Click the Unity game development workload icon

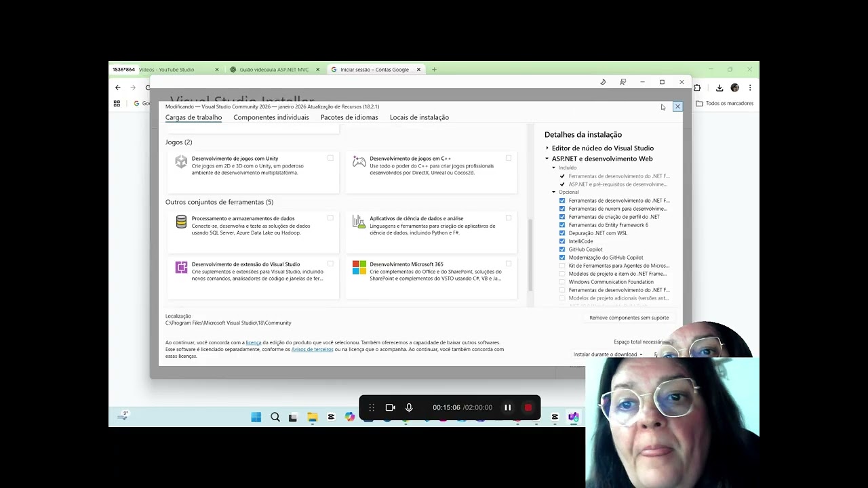point(181,161)
